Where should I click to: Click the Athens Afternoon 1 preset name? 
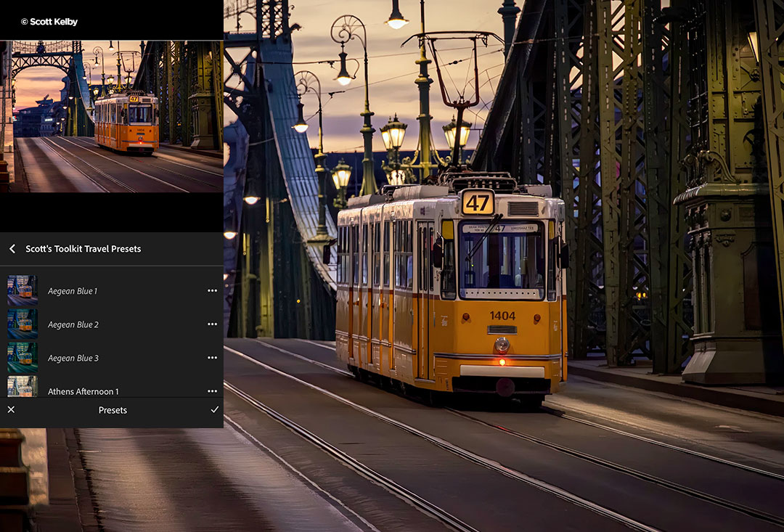83,391
